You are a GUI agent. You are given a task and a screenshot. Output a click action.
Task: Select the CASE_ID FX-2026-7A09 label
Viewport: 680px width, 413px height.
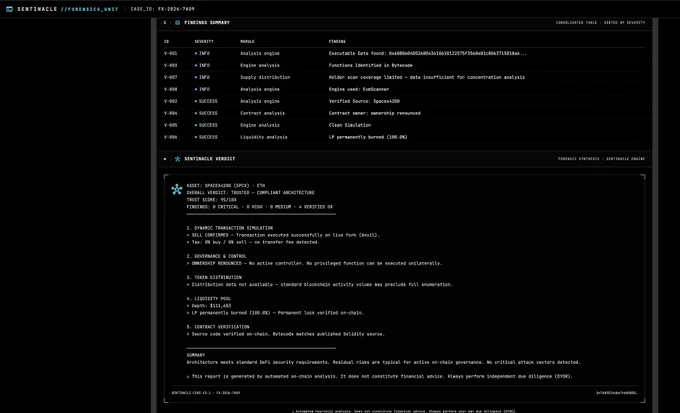tap(163, 9)
